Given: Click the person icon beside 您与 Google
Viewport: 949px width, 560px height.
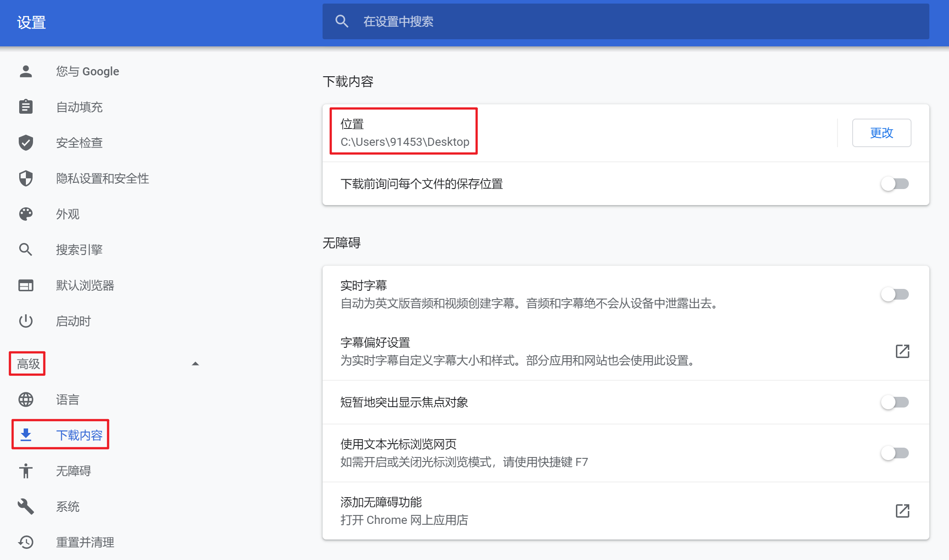Looking at the screenshot, I should click(x=26, y=71).
